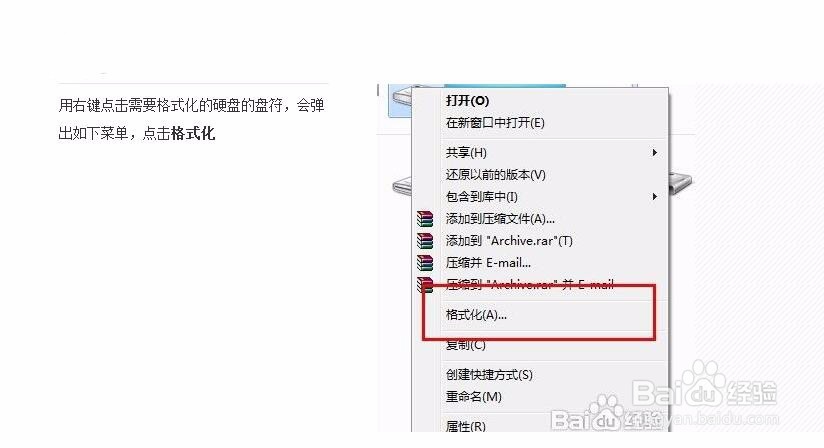824x448 pixels.
Task: Click WinRAR icon next to 添加到 "Archive.rar"(T)
Action: [425, 241]
